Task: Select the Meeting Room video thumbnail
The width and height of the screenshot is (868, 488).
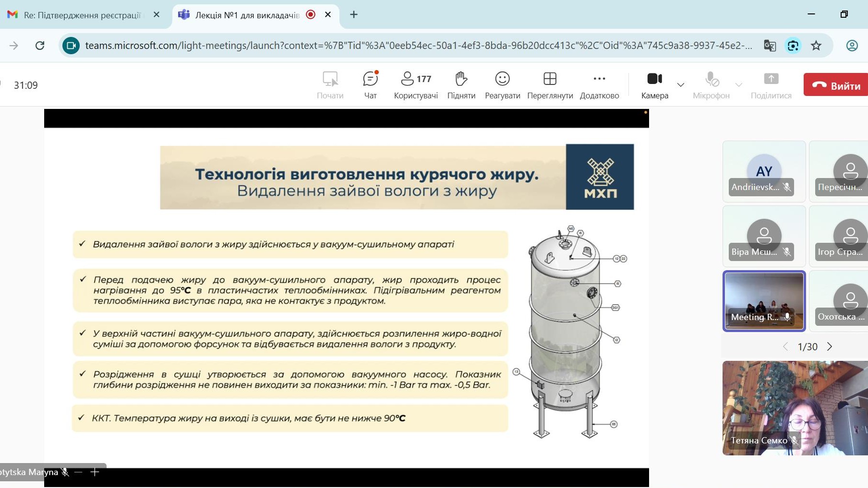Action: (x=764, y=301)
